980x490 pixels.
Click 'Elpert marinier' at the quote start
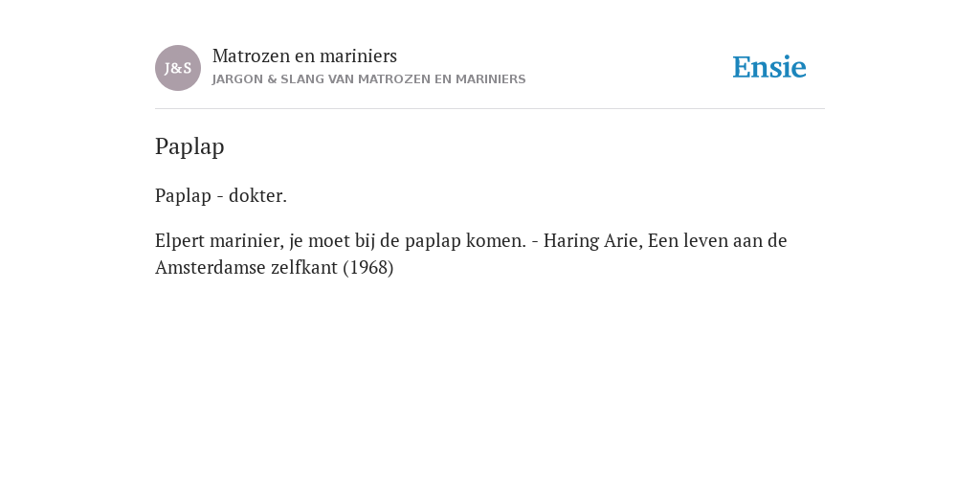(219, 240)
